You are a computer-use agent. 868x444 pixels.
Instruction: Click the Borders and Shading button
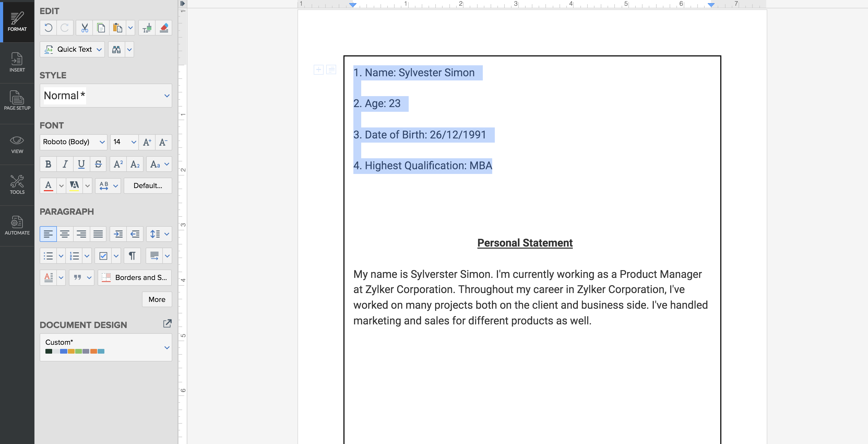[x=135, y=277]
